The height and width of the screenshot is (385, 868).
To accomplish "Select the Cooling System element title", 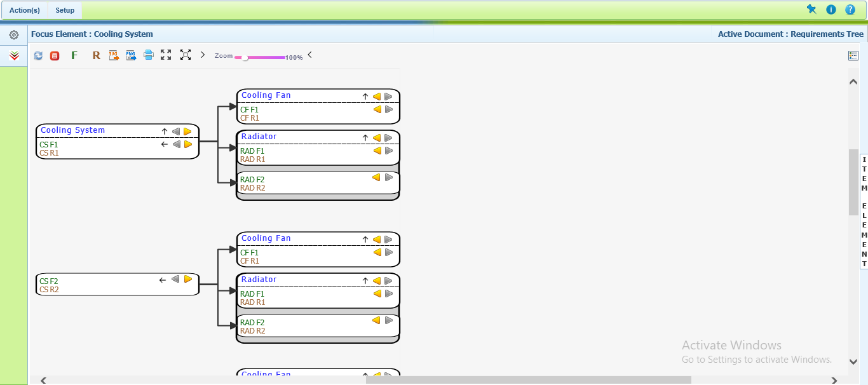I will [x=73, y=130].
